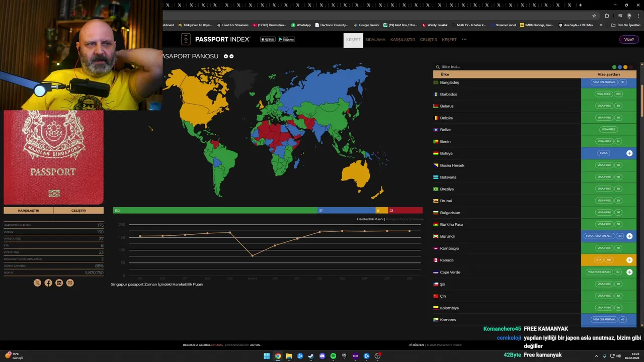The image size is (644, 362).
Task: Click VISA ON ARRIVAL badge for Bangladeş
Action: click(604, 82)
